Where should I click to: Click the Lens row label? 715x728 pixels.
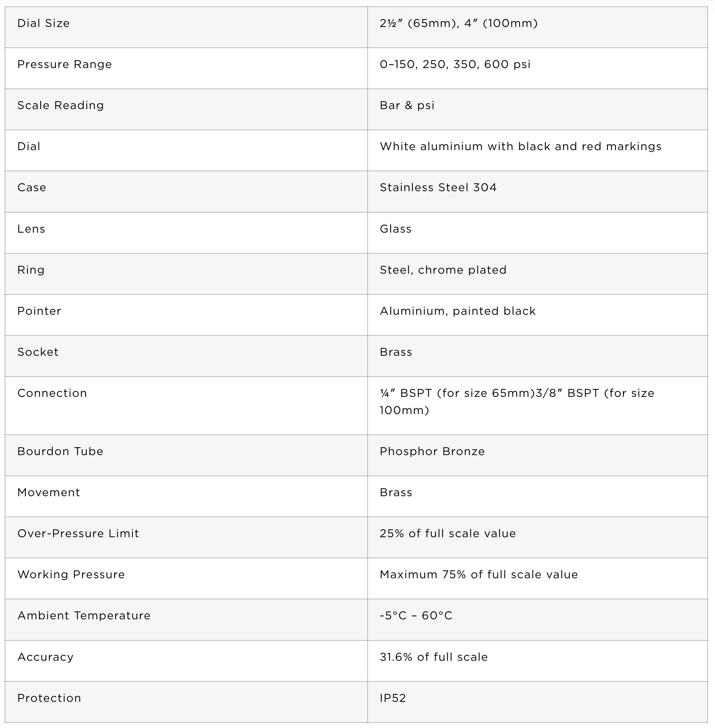tap(31, 229)
